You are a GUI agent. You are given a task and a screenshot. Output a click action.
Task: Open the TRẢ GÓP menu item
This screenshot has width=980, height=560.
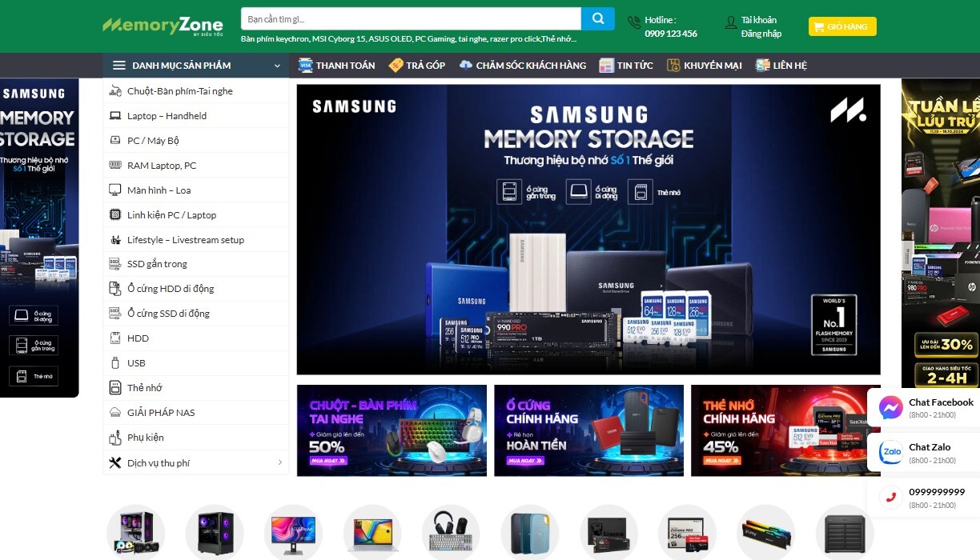coord(416,66)
